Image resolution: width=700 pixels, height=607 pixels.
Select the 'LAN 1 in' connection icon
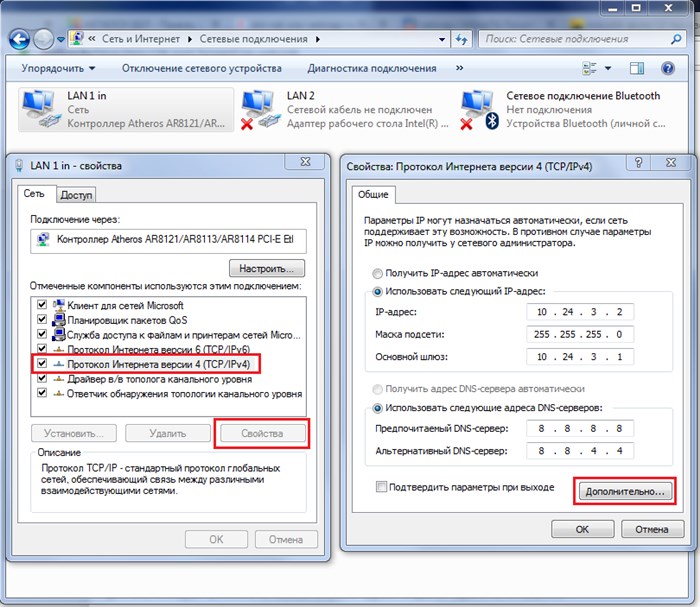point(41,109)
